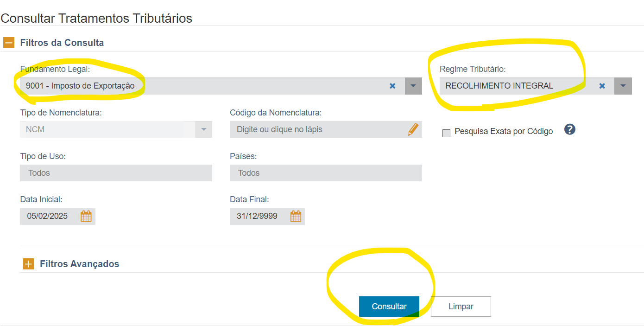
Task: Click the pencil icon in Código da Nomenclatura
Action: pyautogui.click(x=413, y=129)
